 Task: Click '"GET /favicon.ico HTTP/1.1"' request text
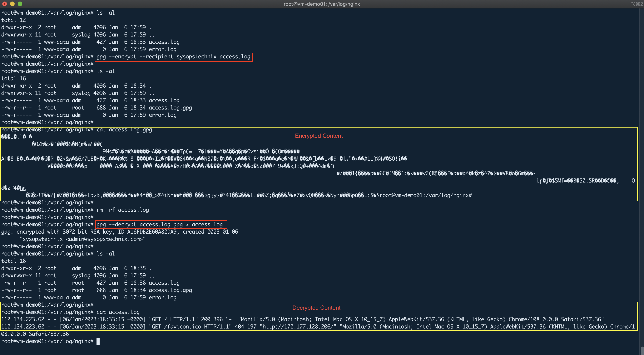[x=190, y=327]
